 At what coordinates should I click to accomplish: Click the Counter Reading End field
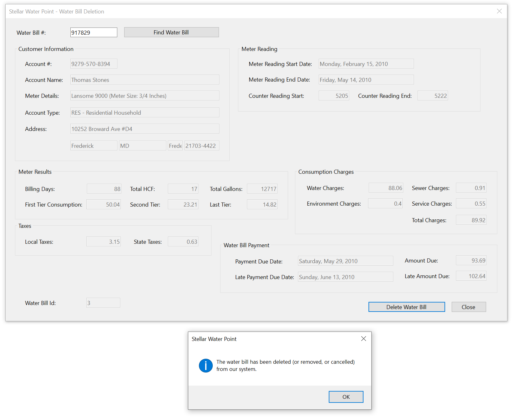(x=433, y=96)
